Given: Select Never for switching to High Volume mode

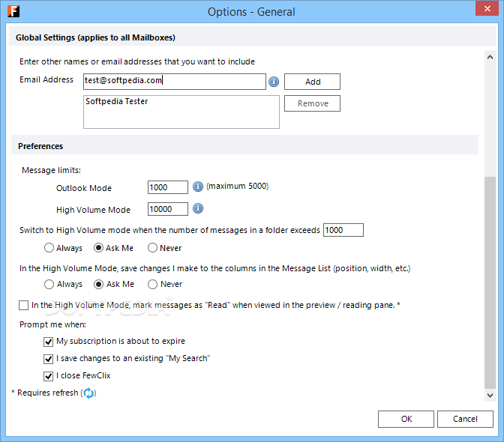Looking at the screenshot, I should click(x=152, y=248).
